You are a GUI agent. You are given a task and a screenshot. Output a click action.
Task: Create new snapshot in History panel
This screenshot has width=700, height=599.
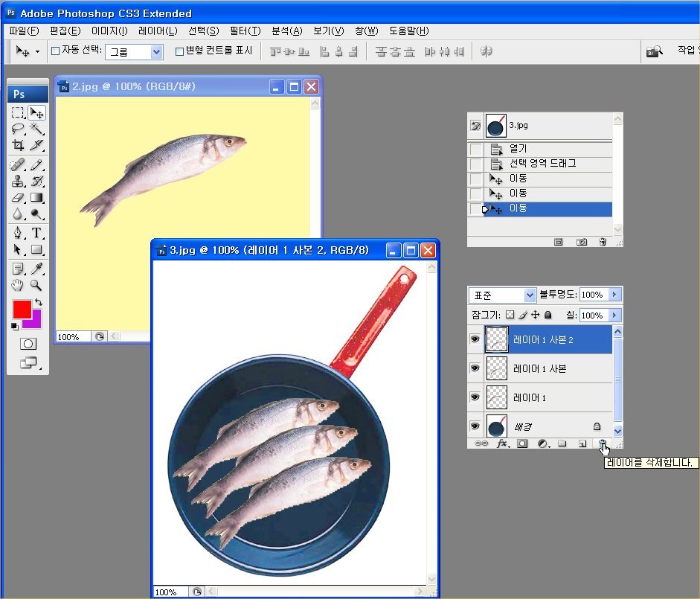582,242
